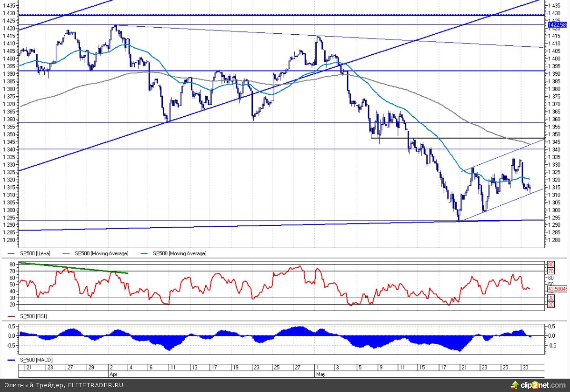Click the May month label on date axis
This screenshot has width=570, height=392.
(x=320, y=374)
